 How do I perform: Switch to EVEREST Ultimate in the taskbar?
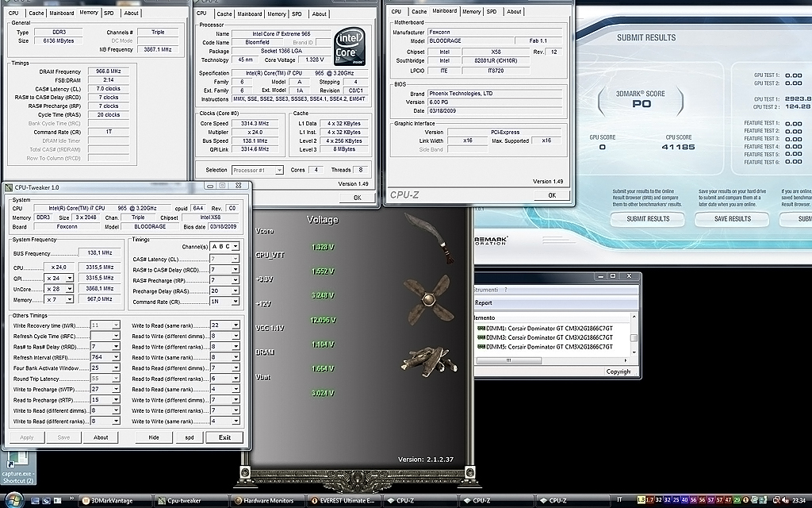(343, 501)
